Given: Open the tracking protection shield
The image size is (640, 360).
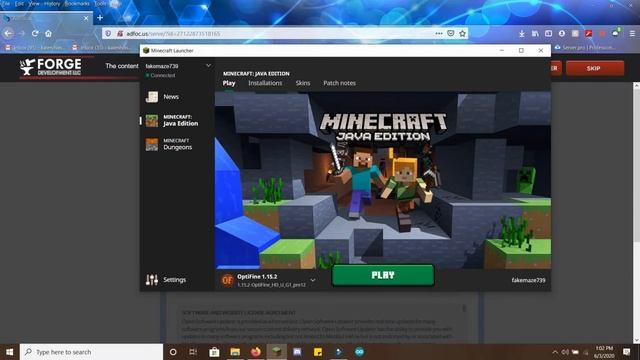Looking at the screenshot, I should pyautogui.click(x=108, y=33).
